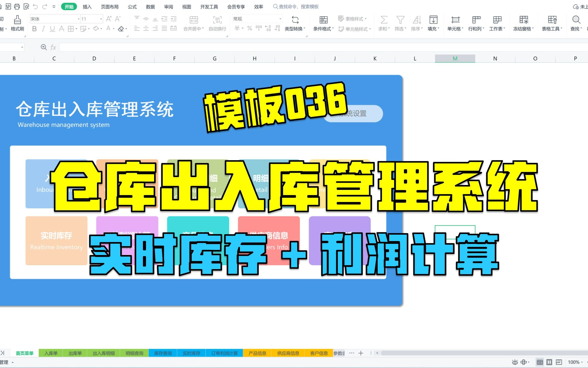
Task: Toggle bold formatting
Action: click(x=34, y=29)
